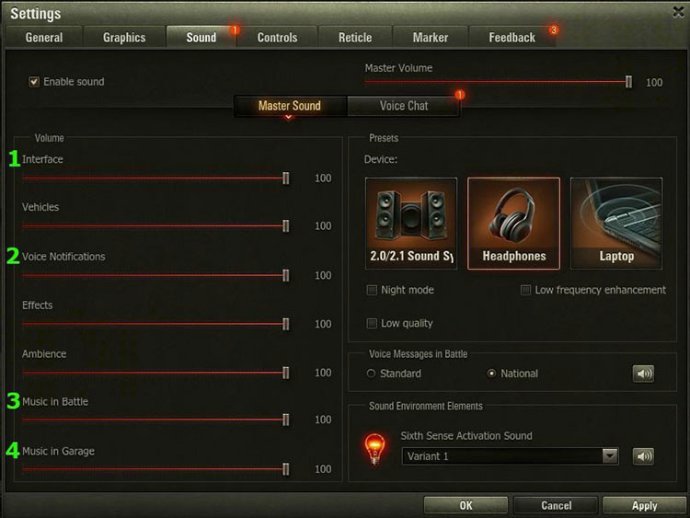
Task: Switch to the Graphics tab
Action: tap(124, 37)
